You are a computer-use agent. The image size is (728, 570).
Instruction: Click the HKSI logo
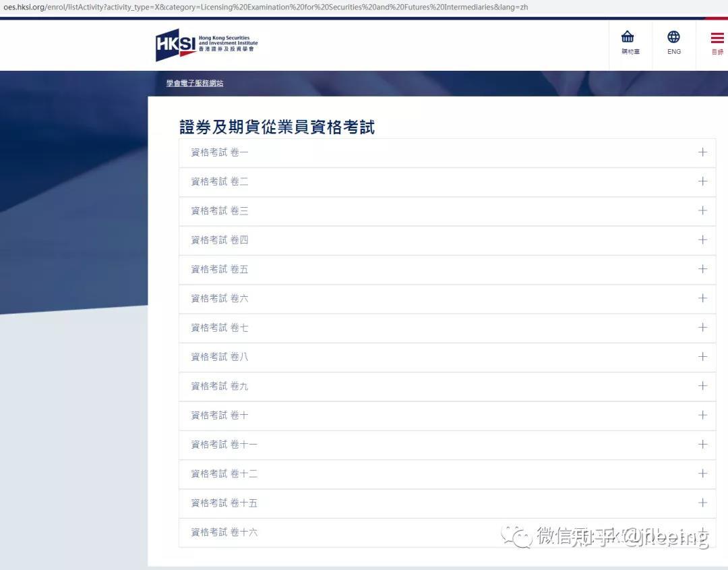(x=207, y=45)
